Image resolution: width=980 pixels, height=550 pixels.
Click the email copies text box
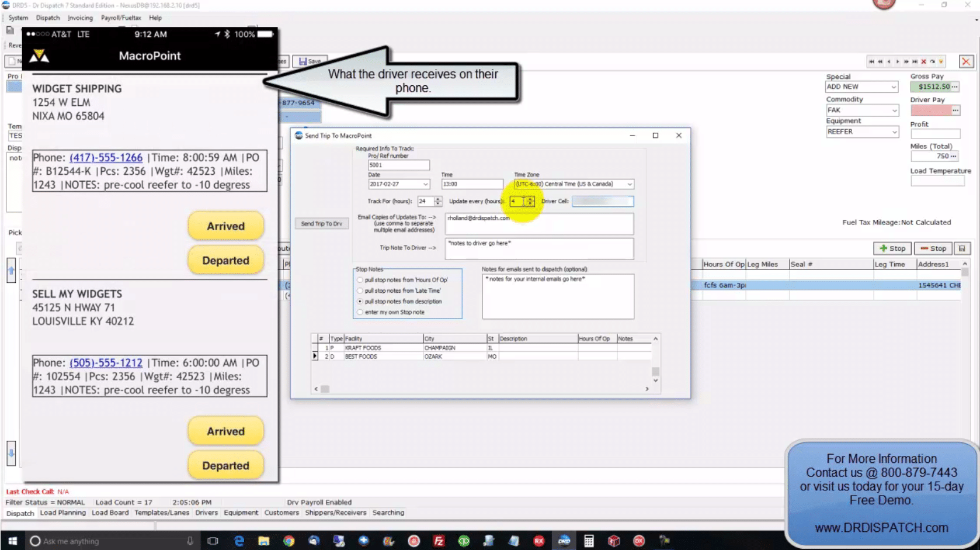pos(539,224)
